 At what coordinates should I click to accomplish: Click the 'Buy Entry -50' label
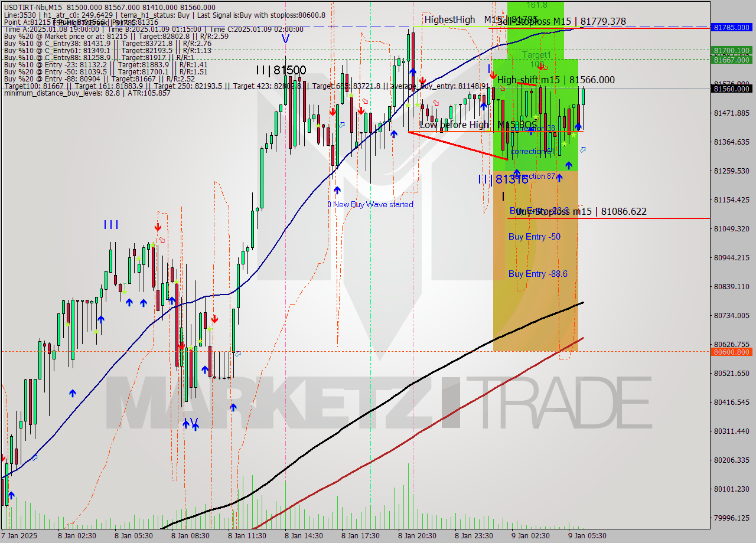(x=535, y=237)
